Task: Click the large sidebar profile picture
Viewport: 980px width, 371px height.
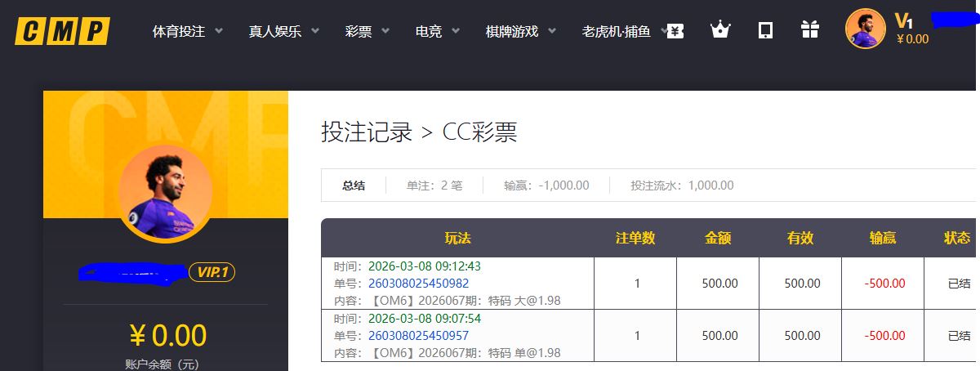Action: (x=165, y=193)
